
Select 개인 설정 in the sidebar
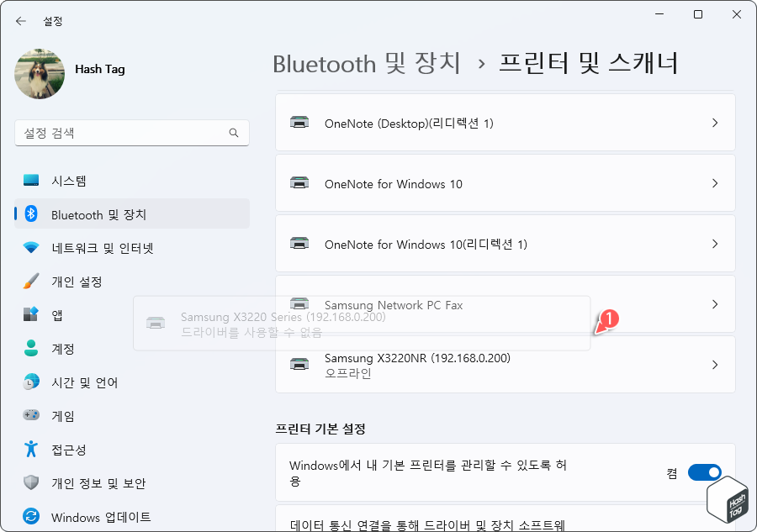(29, 281)
